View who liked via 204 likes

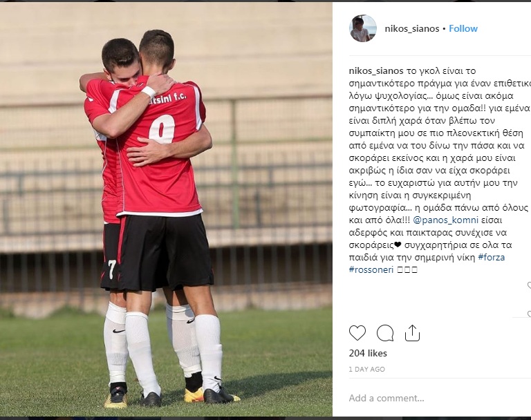coord(368,353)
